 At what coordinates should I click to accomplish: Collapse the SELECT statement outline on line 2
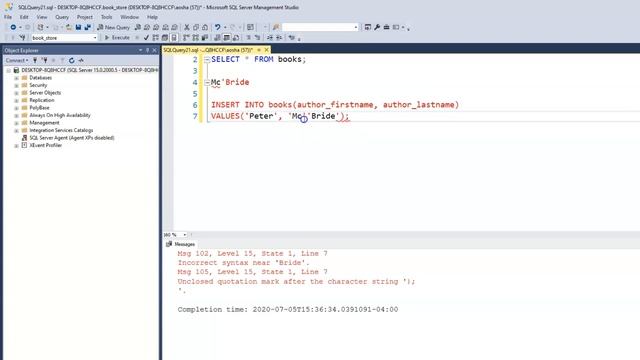[x=207, y=60]
